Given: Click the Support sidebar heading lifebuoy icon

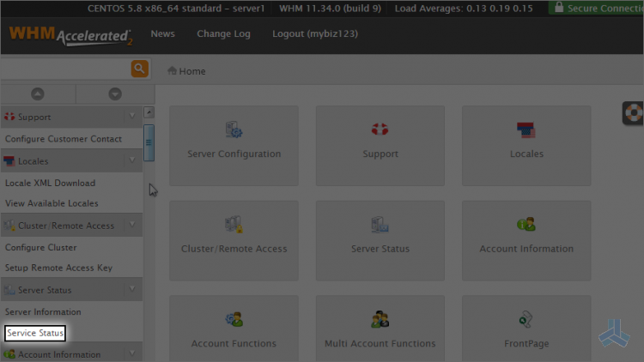Looking at the screenshot, I should pyautogui.click(x=9, y=117).
